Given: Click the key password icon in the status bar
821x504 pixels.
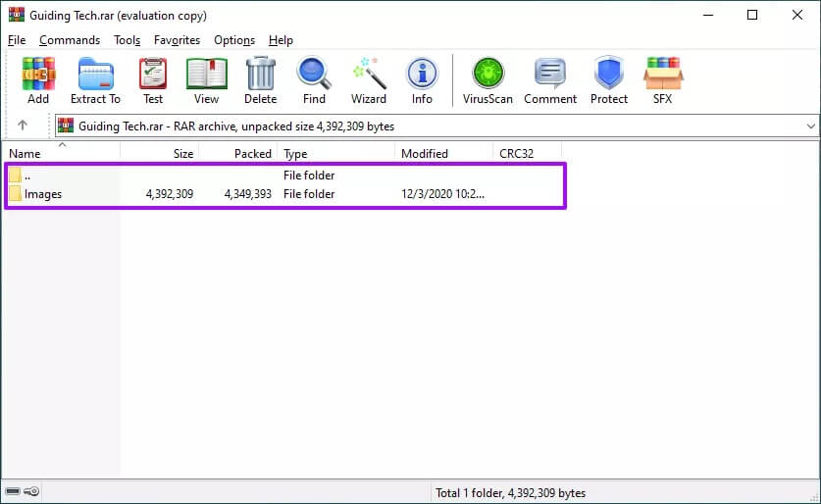Looking at the screenshot, I should tap(32, 491).
